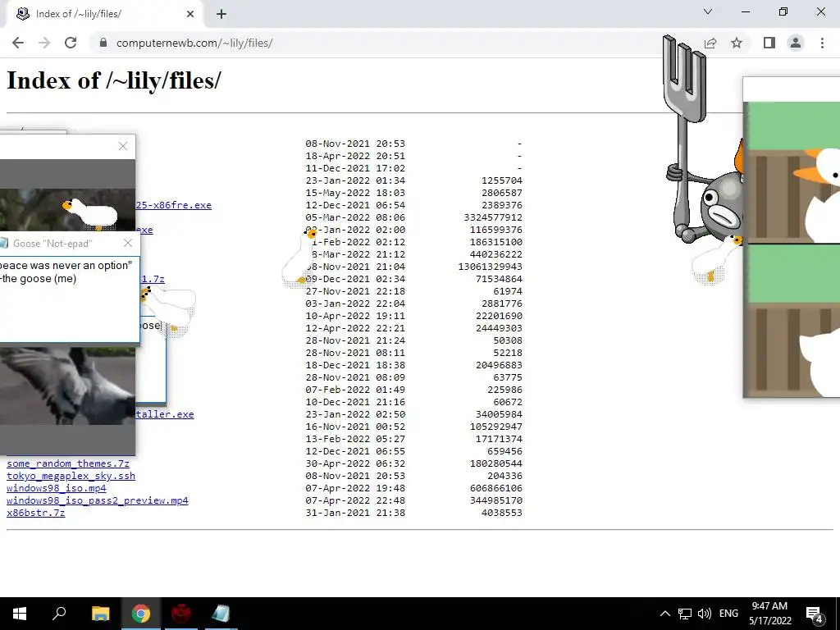Toggle the Chrome side panel icon
Image resolution: width=840 pixels, height=630 pixels.
pos(769,43)
